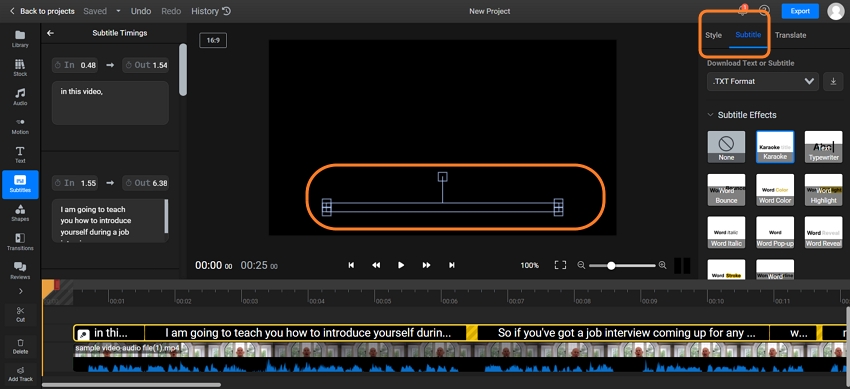The image size is (850, 389).
Task: Select the Word Stroke effect
Action: (x=726, y=269)
